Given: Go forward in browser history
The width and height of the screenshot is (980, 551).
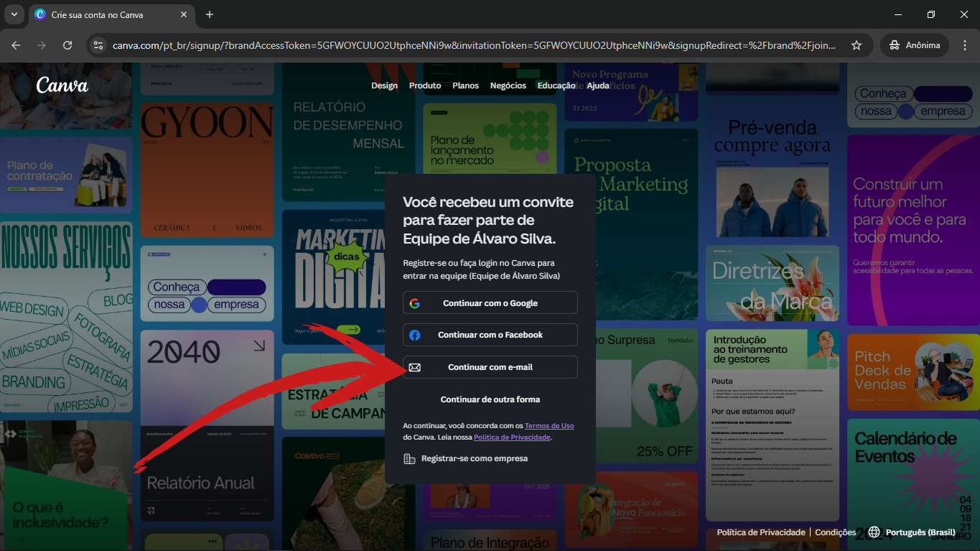Looking at the screenshot, I should click(42, 45).
